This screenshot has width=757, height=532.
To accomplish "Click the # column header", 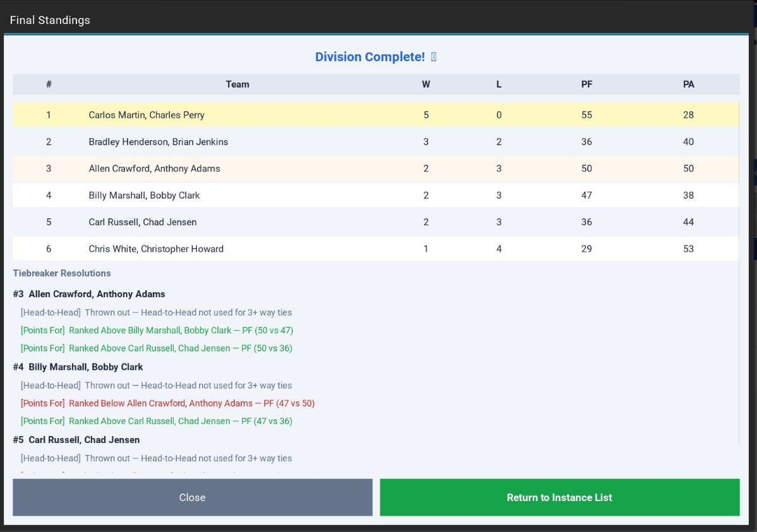I will coord(49,85).
